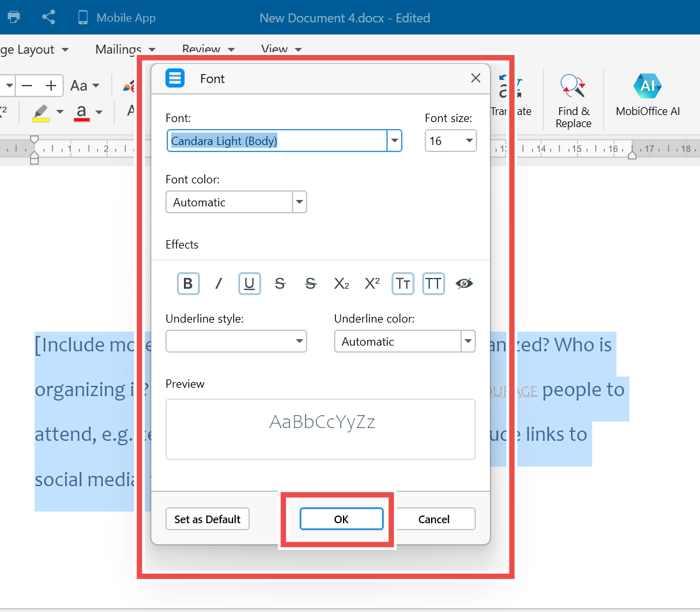700x612 pixels.
Task: Decrease font size with minus button
Action: pos(27,85)
